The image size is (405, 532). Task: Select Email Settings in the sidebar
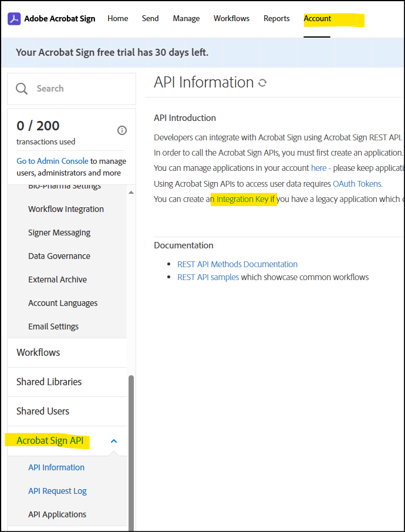pyautogui.click(x=53, y=326)
